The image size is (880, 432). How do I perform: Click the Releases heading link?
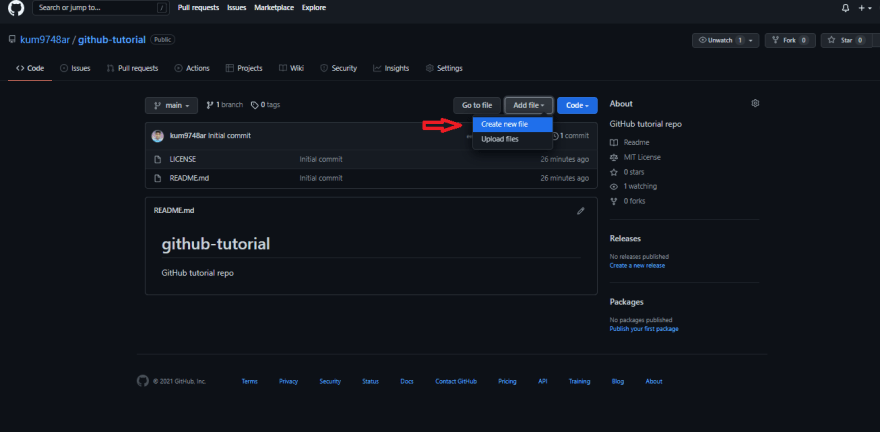tap(625, 238)
